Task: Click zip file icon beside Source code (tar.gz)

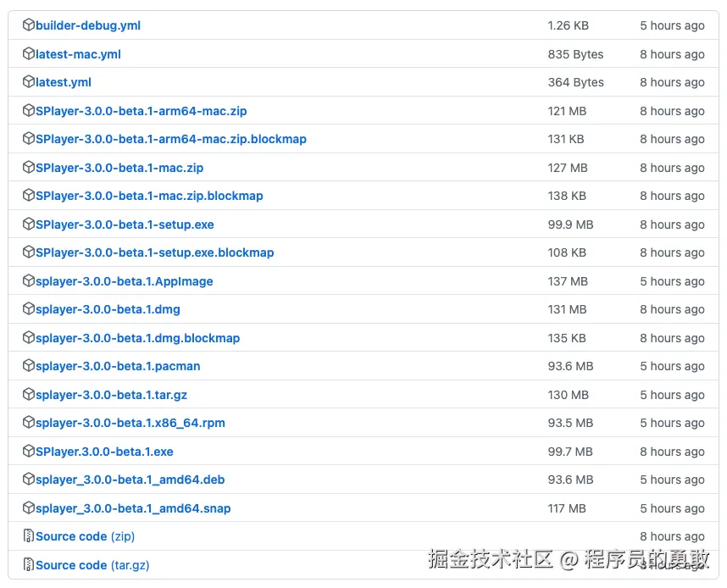Action: [x=29, y=564]
